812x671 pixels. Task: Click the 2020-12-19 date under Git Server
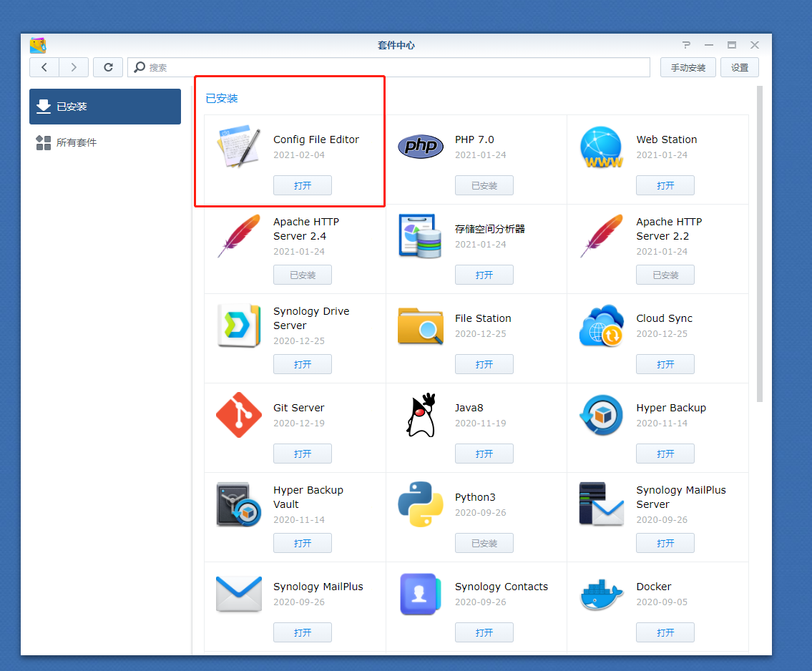point(299,423)
